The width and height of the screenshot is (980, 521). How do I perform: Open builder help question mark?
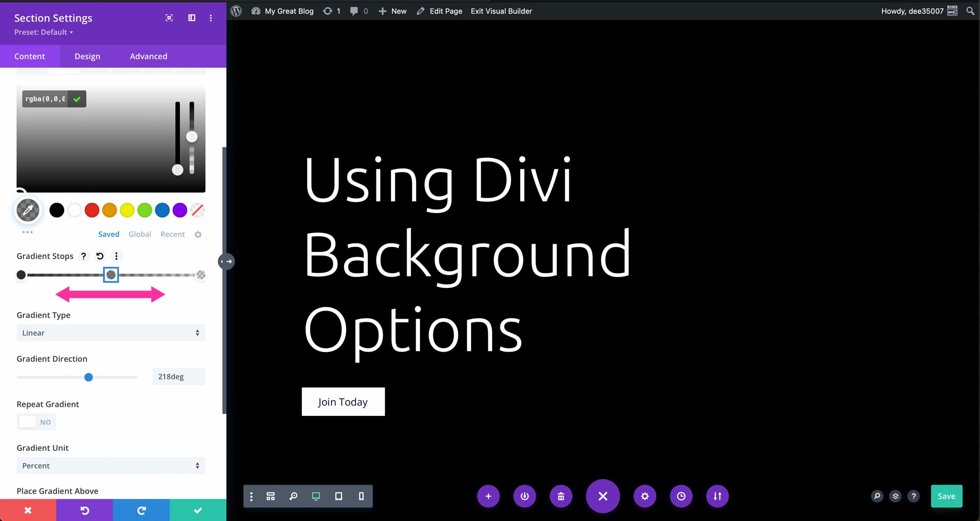point(914,496)
